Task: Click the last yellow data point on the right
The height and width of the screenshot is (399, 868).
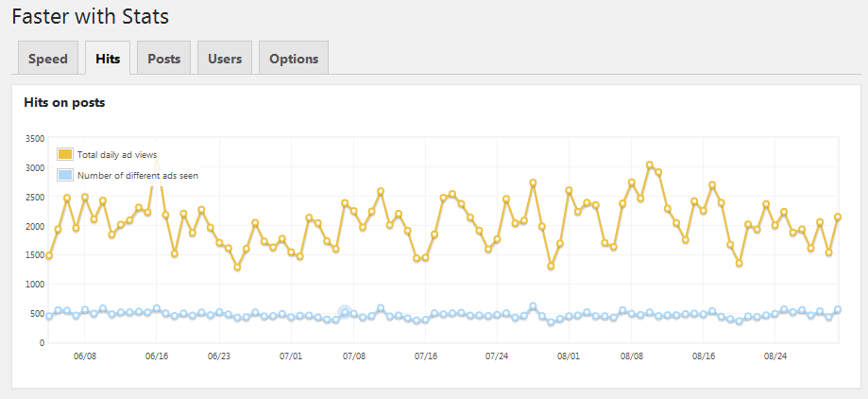Action: [x=838, y=217]
